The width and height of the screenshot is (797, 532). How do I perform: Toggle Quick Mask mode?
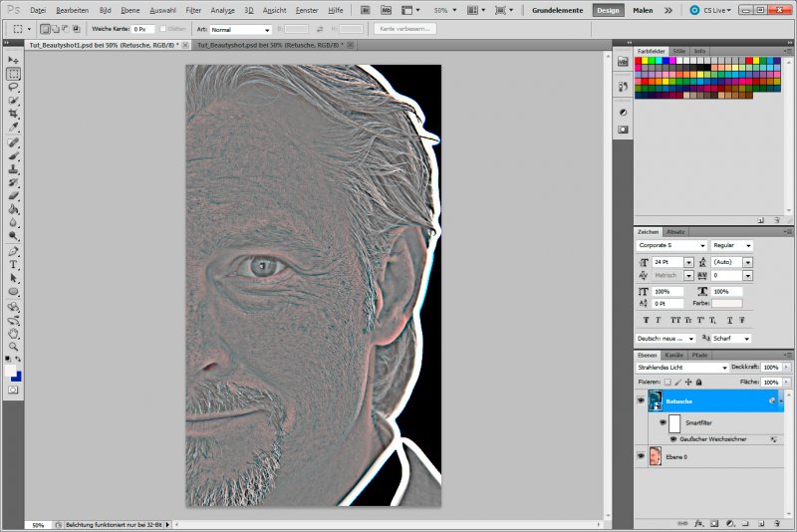(x=13, y=390)
